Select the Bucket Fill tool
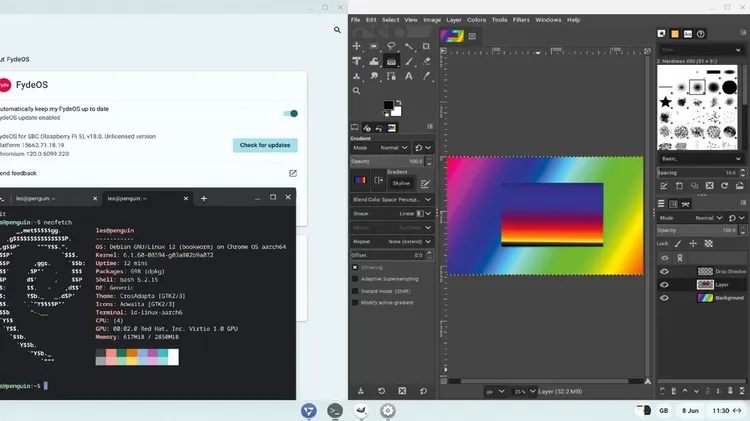The image size is (750, 421). point(374,61)
